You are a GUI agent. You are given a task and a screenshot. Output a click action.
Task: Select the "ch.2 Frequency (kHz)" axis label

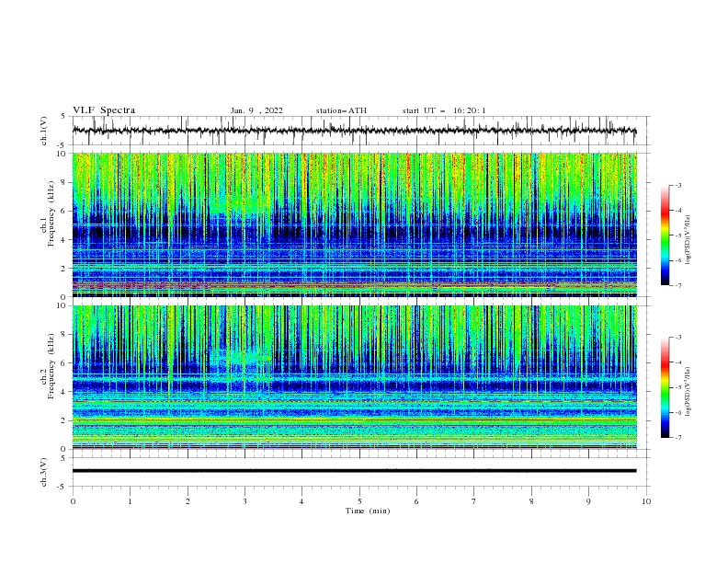[x=47, y=366]
